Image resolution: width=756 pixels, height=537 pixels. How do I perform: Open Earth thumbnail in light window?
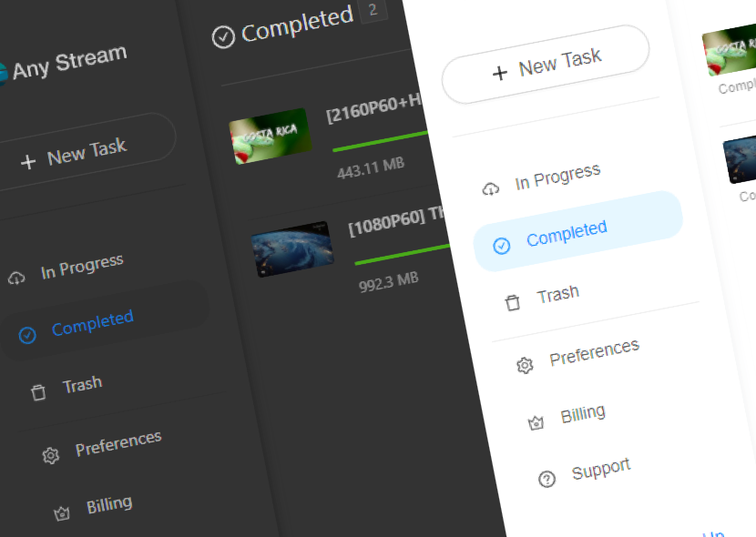[740, 159]
